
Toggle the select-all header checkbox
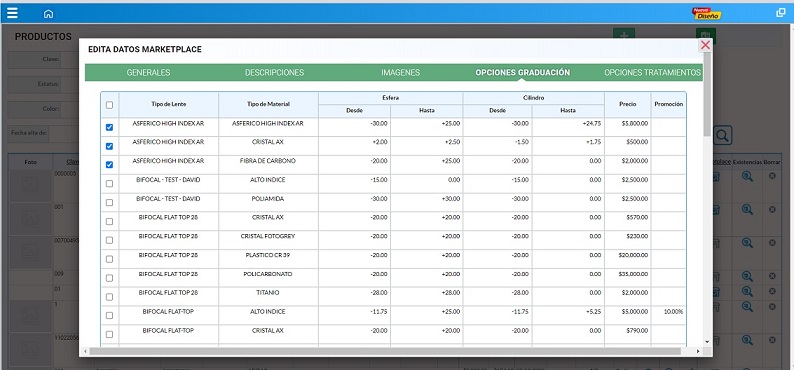pyautogui.click(x=109, y=105)
